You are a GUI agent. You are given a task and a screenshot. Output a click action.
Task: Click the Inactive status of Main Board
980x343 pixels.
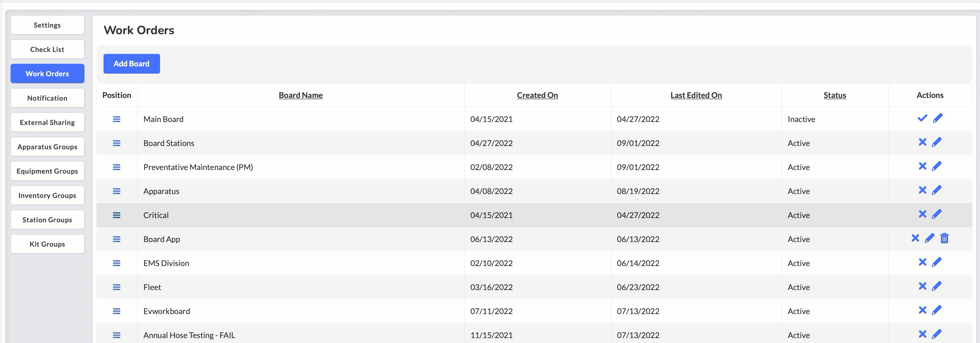pos(801,119)
